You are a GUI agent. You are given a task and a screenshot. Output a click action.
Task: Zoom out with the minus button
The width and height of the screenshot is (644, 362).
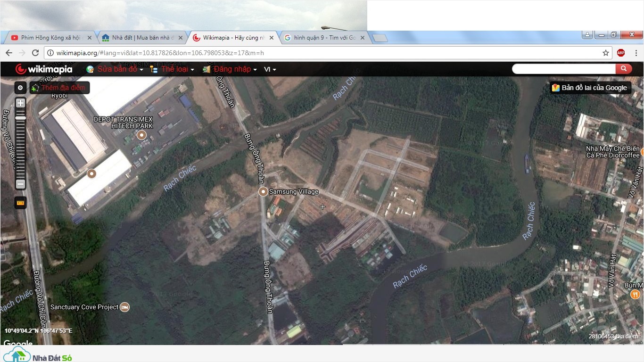pyautogui.click(x=20, y=184)
